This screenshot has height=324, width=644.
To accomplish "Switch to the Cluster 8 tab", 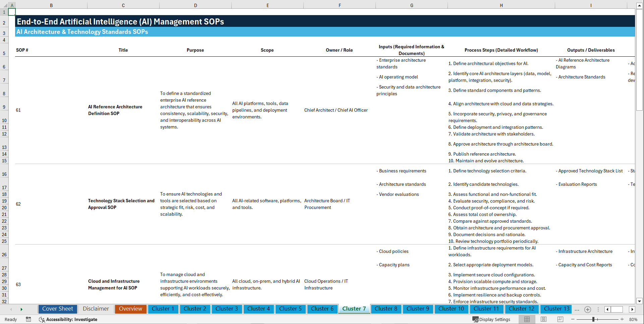I will [386, 309].
